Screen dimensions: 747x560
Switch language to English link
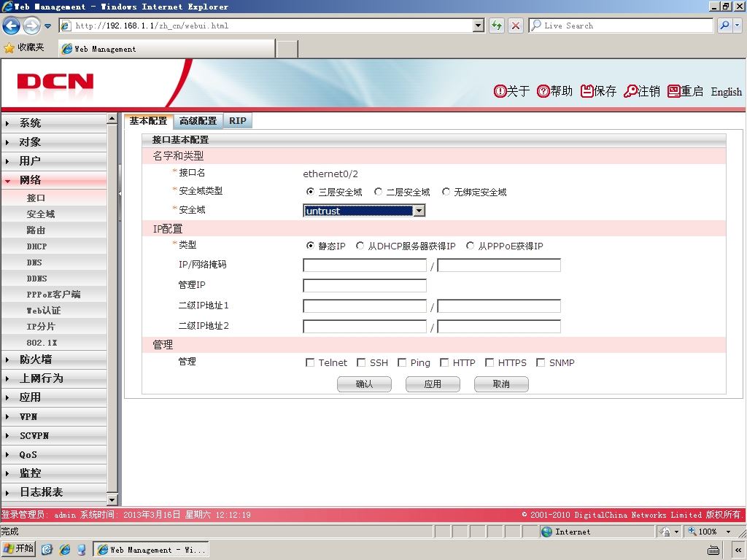coord(727,91)
